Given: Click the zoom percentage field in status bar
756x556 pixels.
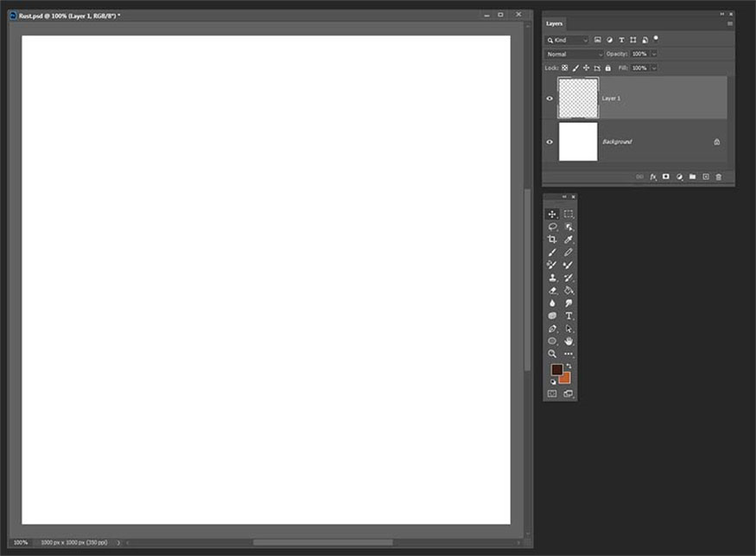Looking at the screenshot, I should pos(21,542).
